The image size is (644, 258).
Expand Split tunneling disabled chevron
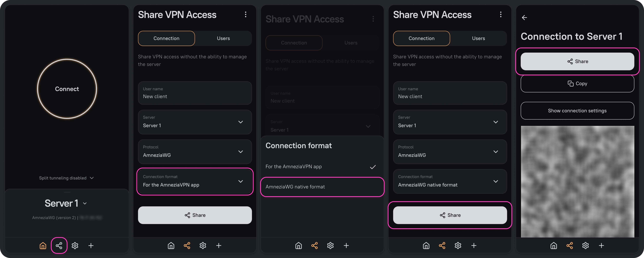pyautogui.click(x=92, y=178)
